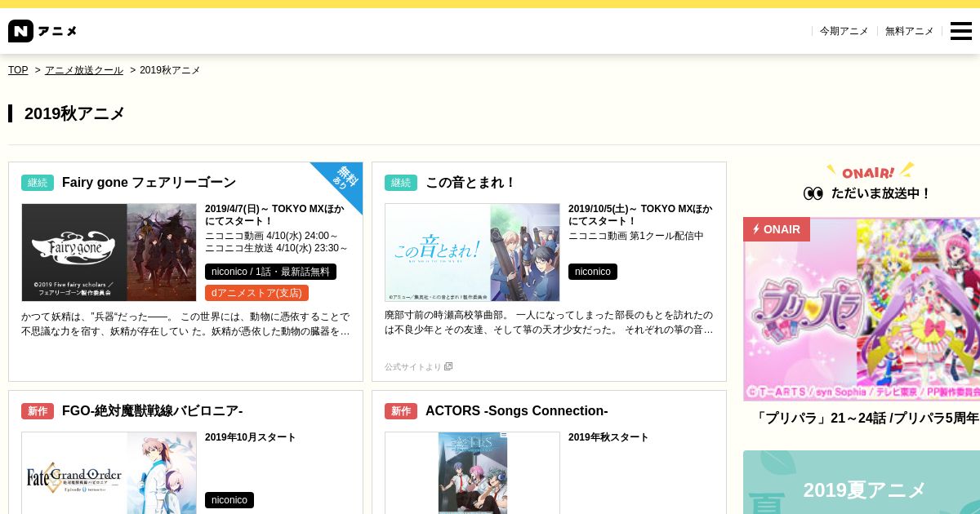Screen dimensions: 980x514
Task: Click 新作 badge on ACTORS card
Action: (x=401, y=411)
